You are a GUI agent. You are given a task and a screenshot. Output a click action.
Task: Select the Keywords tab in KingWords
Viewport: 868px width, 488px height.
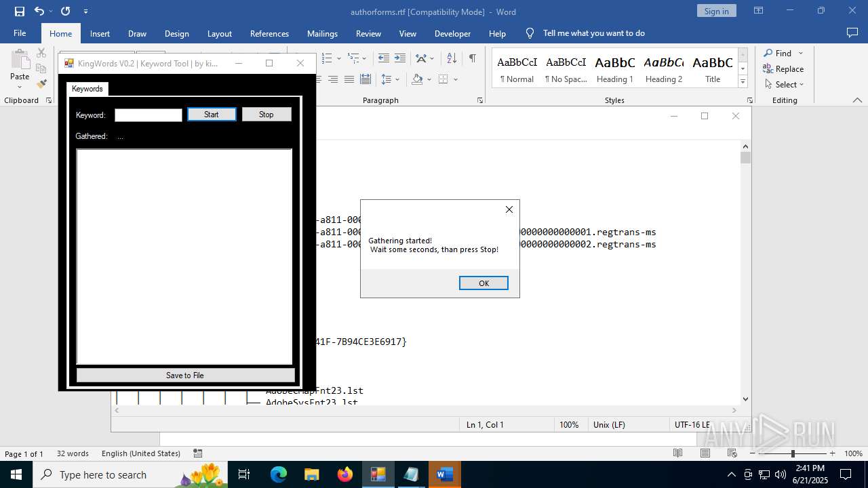(x=87, y=89)
